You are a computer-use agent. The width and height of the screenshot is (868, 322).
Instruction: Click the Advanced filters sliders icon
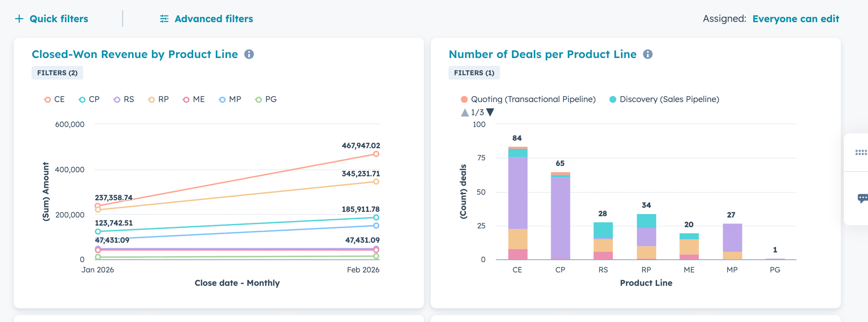[x=164, y=19]
